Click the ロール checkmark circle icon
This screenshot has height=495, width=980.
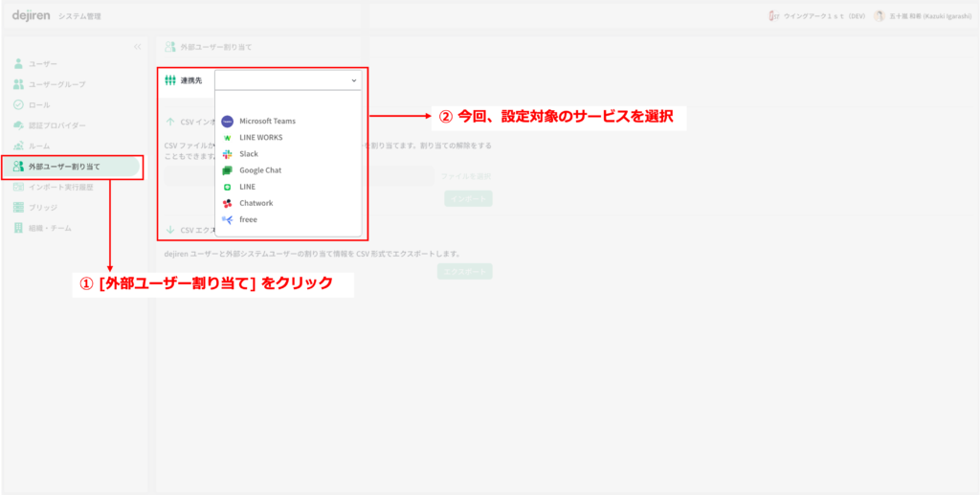coord(19,105)
